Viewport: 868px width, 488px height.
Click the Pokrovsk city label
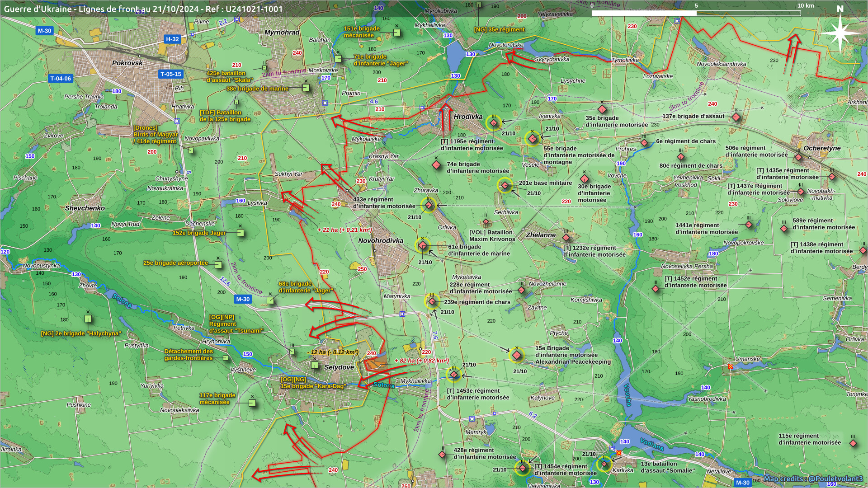[127, 63]
